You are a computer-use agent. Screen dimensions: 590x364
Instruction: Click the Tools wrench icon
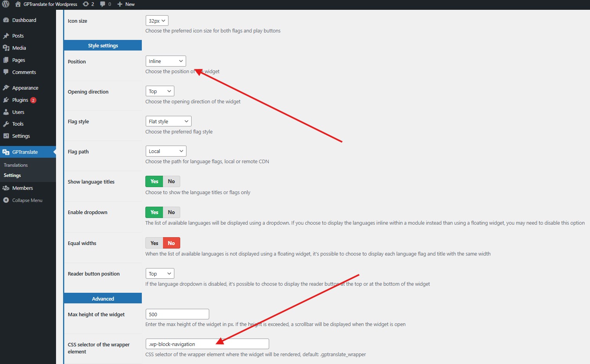(6, 124)
